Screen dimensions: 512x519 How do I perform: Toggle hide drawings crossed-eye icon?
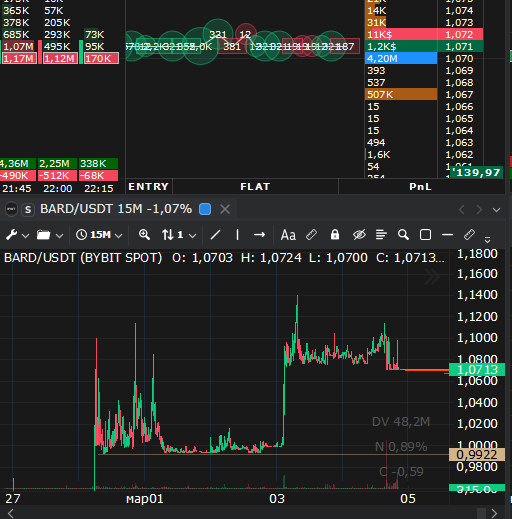tap(359, 235)
